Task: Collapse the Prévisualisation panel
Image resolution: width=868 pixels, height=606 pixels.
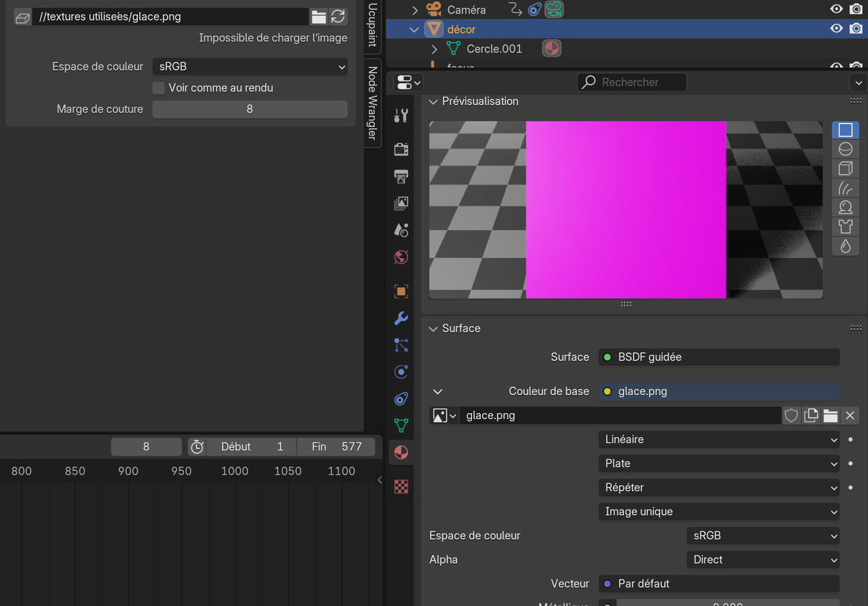Action: (433, 101)
